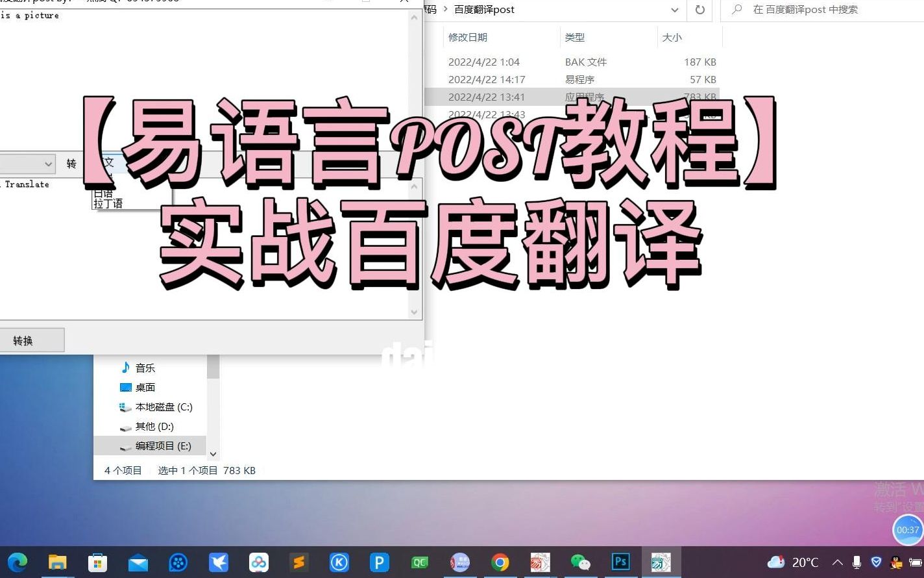Image resolution: width=924 pixels, height=578 pixels.
Task: Open the Mail app in taskbar
Action: [x=138, y=562]
